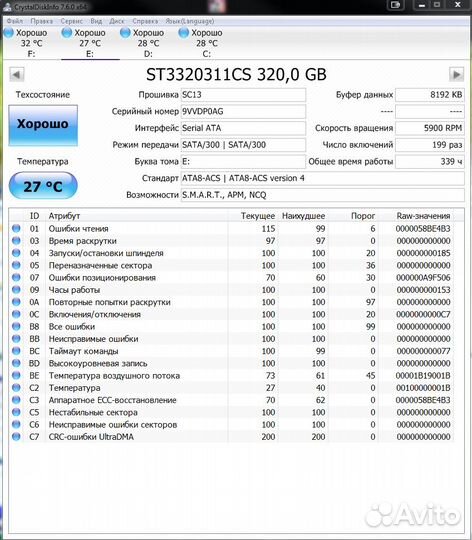The image size is (472, 540).
Task: Click the Техсостояние label
Action: [43, 95]
